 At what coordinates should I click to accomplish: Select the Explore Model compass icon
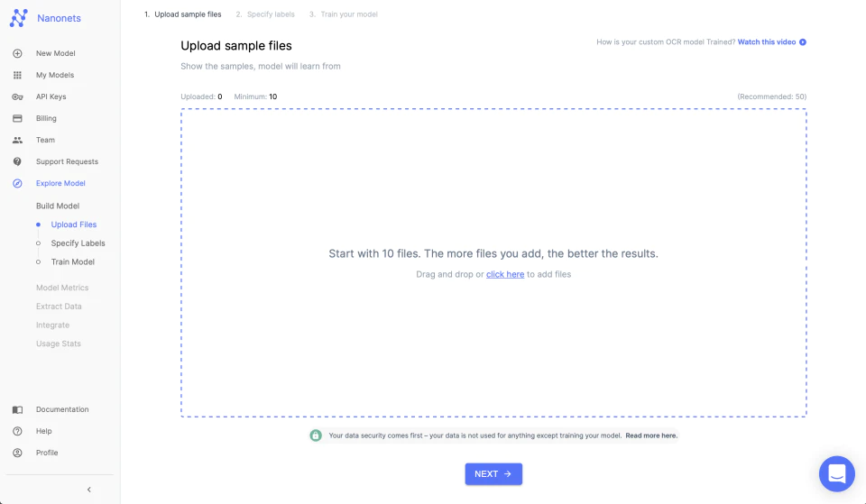[18, 183]
